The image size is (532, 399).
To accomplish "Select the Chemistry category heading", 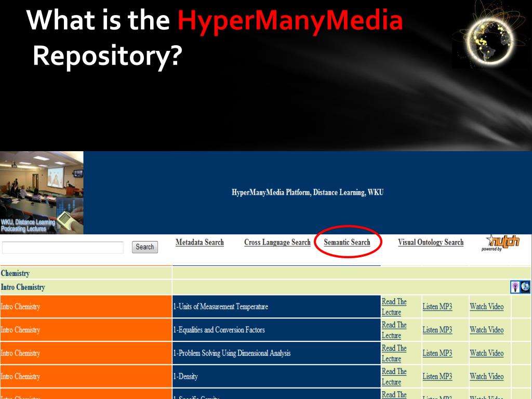I will tap(15, 273).
